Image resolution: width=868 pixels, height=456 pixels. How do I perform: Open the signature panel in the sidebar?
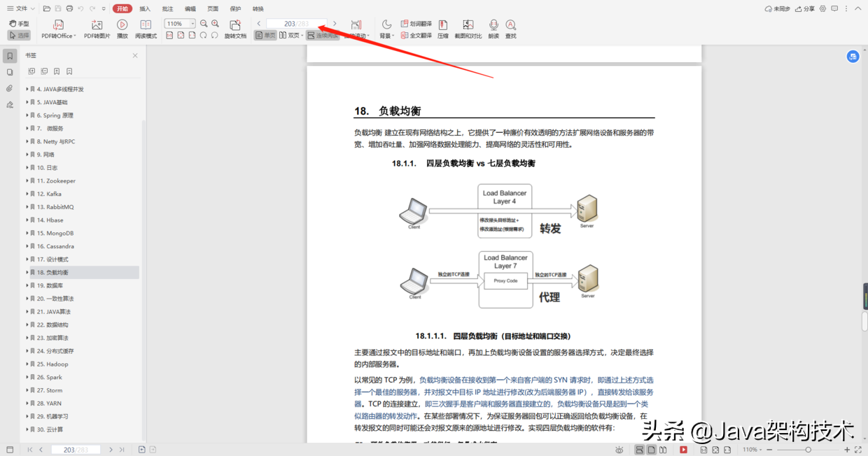coord(10,105)
